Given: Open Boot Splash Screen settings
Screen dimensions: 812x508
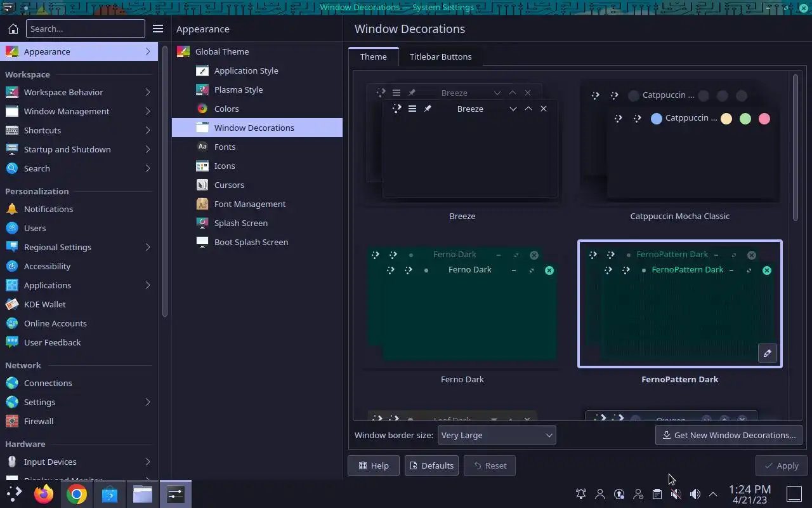Looking at the screenshot, I should [257, 242].
